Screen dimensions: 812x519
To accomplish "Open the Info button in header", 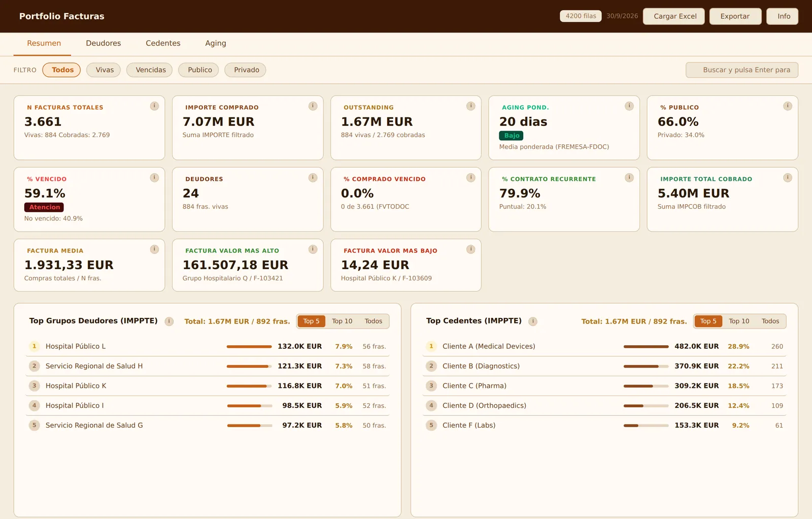I will coord(782,16).
